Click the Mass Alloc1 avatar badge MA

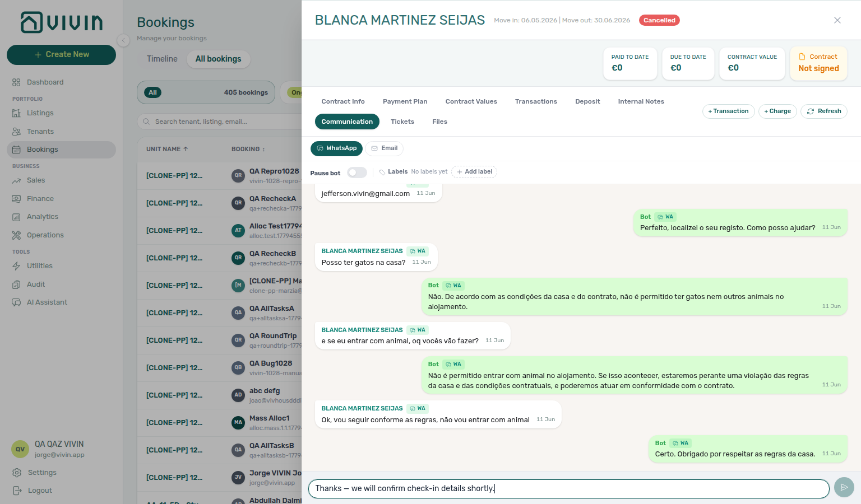[x=238, y=422]
